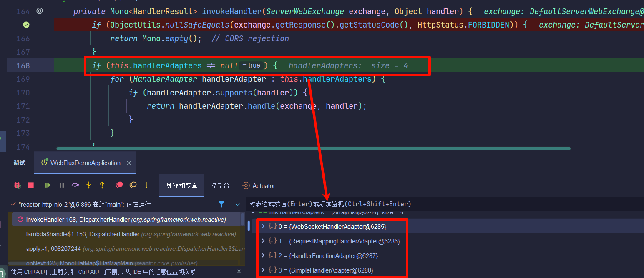
Task: Select the WebFluxDemoApplication tab
Action: coord(85,163)
